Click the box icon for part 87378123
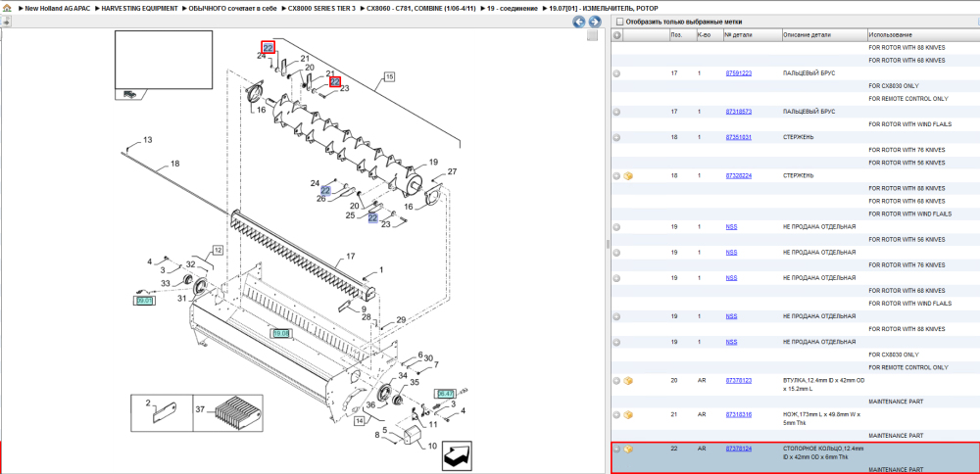Image resolution: width=980 pixels, height=474 pixels. tap(628, 380)
